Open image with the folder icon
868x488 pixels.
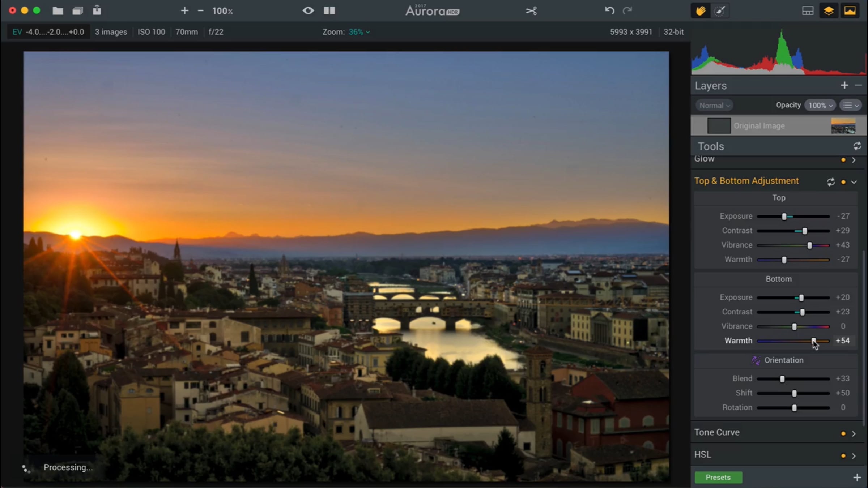(x=58, y=11)
